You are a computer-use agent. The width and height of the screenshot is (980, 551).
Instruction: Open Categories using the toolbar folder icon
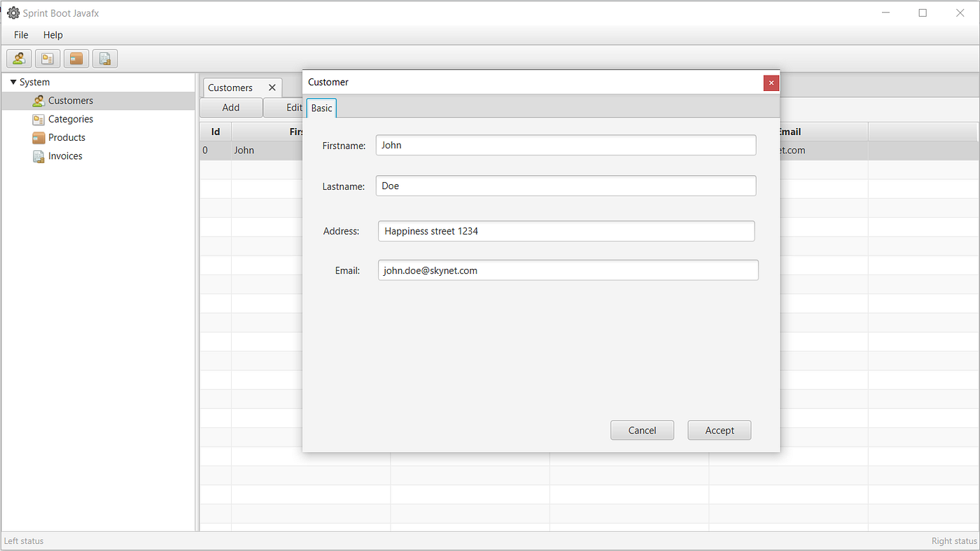pyautogui.click(x=47, y=58)
